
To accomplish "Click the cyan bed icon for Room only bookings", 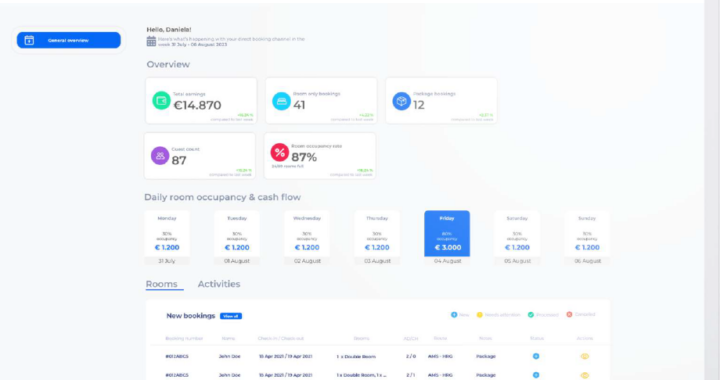I will tap(281, 101).
